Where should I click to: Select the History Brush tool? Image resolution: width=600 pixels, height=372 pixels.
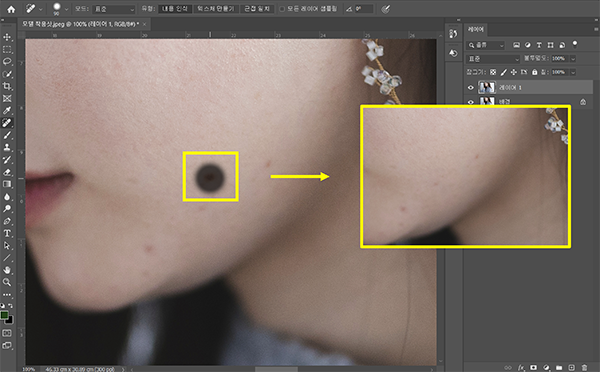(7, 160)
